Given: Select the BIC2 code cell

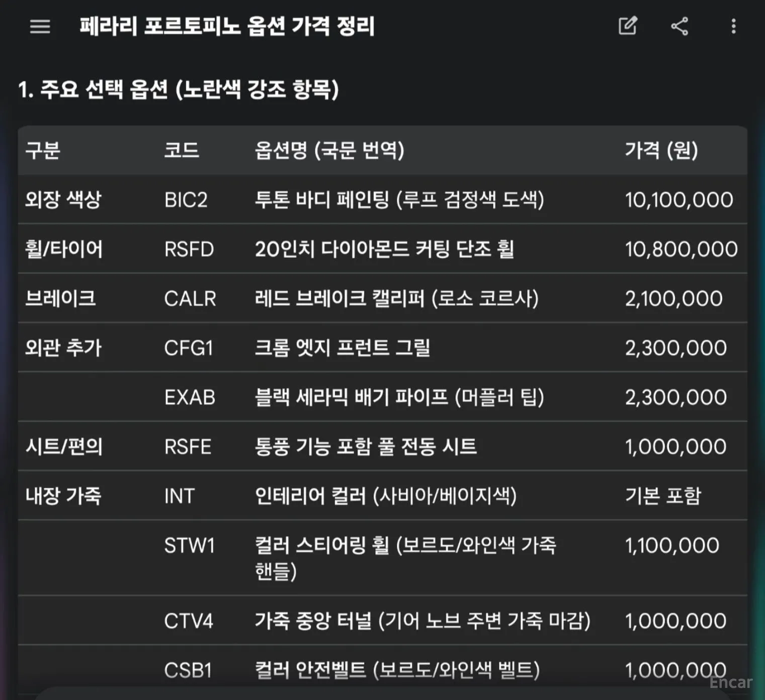Looking at the screenshot, I should point(186,200).
